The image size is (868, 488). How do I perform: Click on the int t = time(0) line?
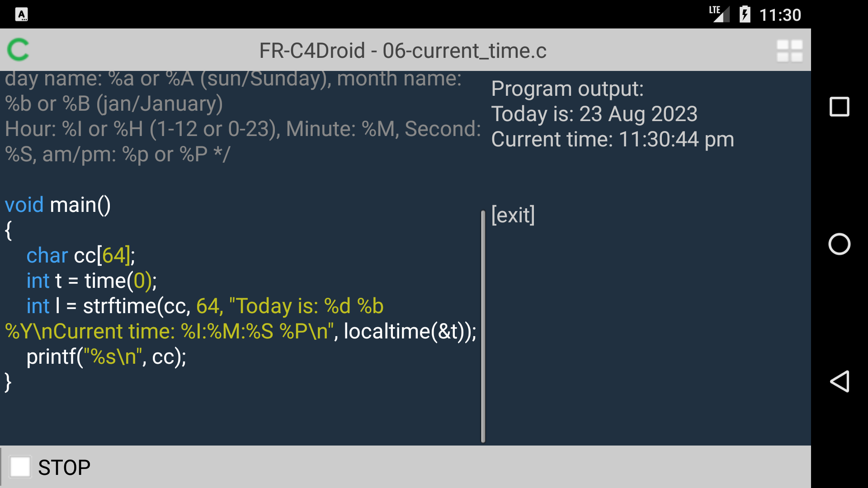[x=91, y=281]
